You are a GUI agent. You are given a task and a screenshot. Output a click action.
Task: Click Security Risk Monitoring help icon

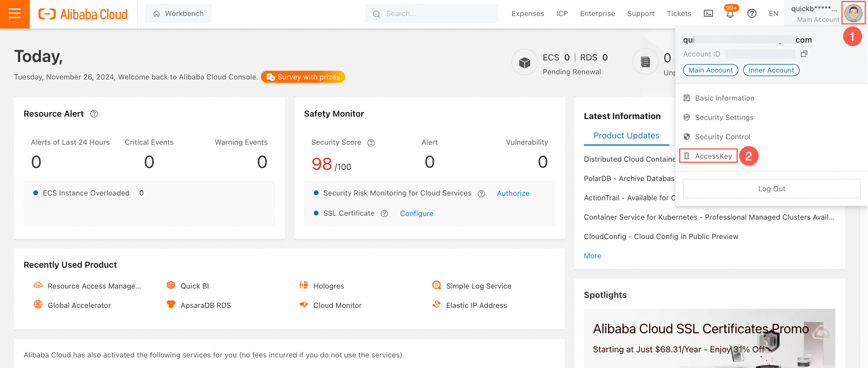(481, 193)
